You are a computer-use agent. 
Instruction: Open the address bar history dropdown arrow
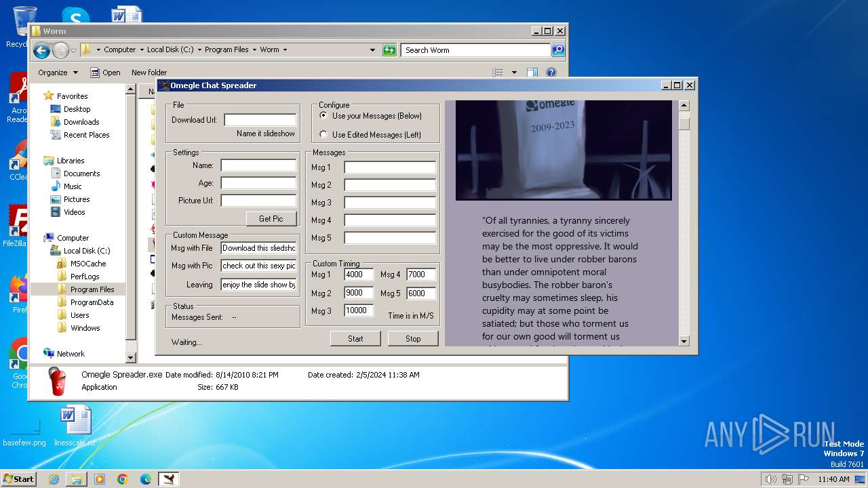click(372, 50)
